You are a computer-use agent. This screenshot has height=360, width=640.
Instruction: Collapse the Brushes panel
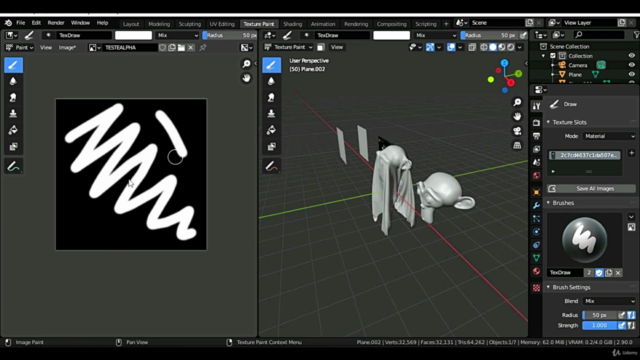548,203
